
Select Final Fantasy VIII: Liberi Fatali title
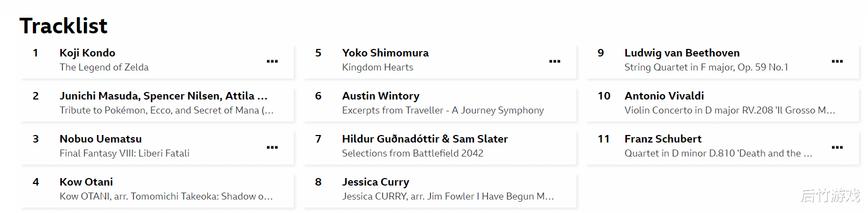pyautogui.click(x=124, y=153)
